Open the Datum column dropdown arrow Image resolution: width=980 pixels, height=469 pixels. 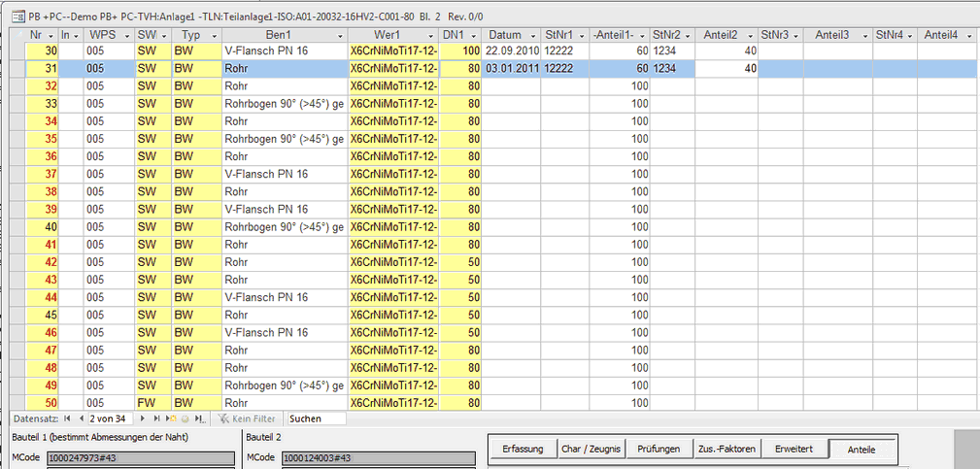tap(533, 35)
